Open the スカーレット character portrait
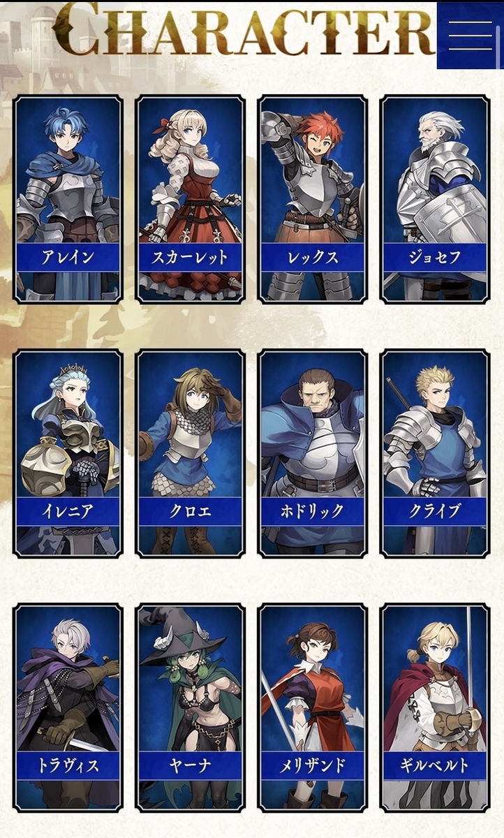Image resolution: width=504 pixels, height=838 pixels. pos(191,199)
